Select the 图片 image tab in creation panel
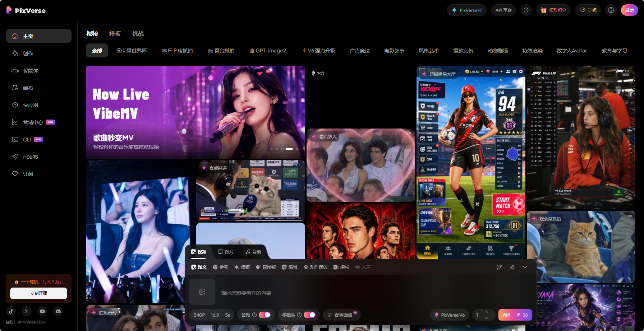This screenshot has width=644, height=331. [x=226, y=252]
